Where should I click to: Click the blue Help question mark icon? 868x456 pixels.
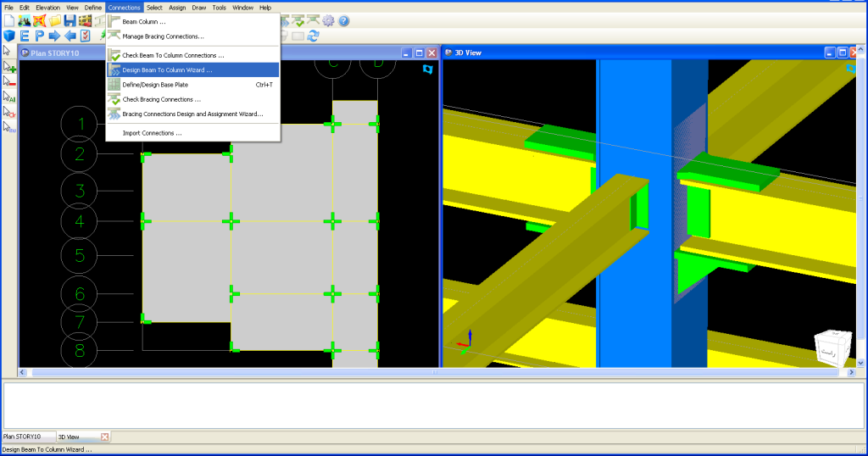(343, 20)
